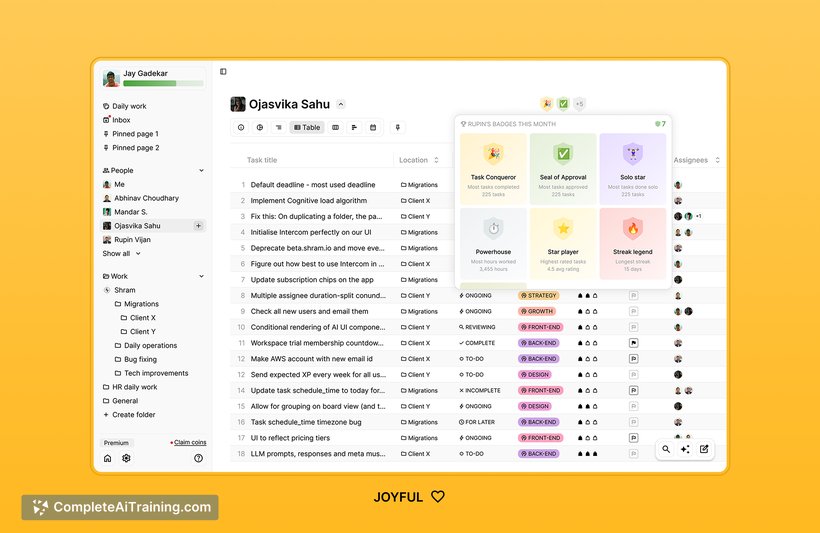Image resolution: width=820 pixels, height=533 pixels.
Task: Open the Task Conqueror badge card
Action: point(493,168)
